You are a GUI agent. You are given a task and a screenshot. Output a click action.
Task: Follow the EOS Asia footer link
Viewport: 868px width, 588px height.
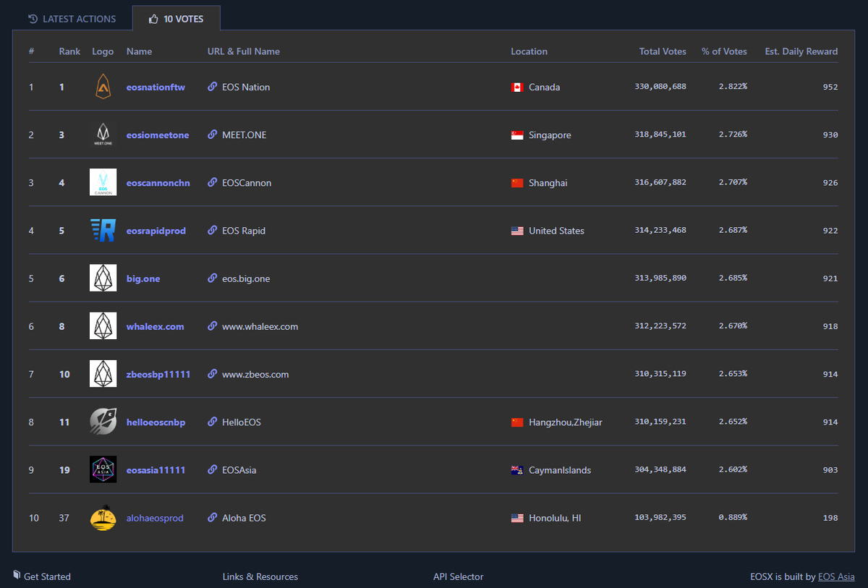[836, 576]
